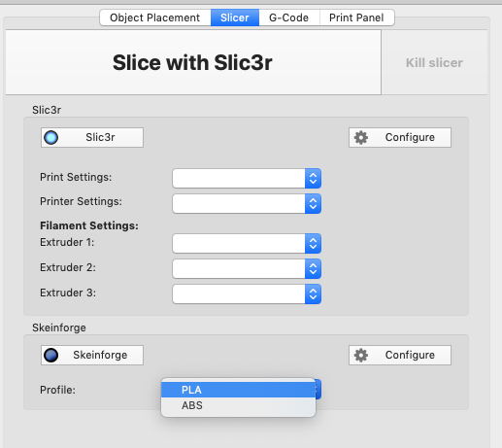The width and height of the screenshot is (502, 448).
Task: Click the gear icon in Skeinforge Configure
Action: [361, 356]
